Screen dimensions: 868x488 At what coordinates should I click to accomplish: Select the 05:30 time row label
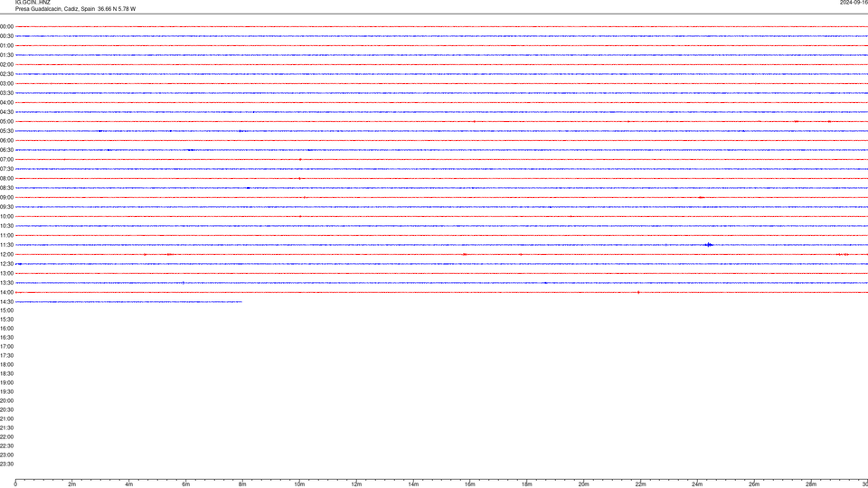6,131
